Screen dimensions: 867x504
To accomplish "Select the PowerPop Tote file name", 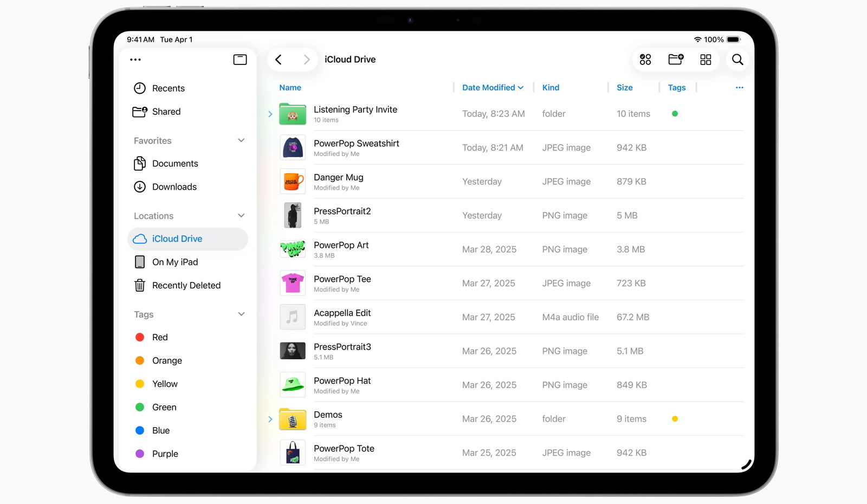I will (x=344, y=449).
